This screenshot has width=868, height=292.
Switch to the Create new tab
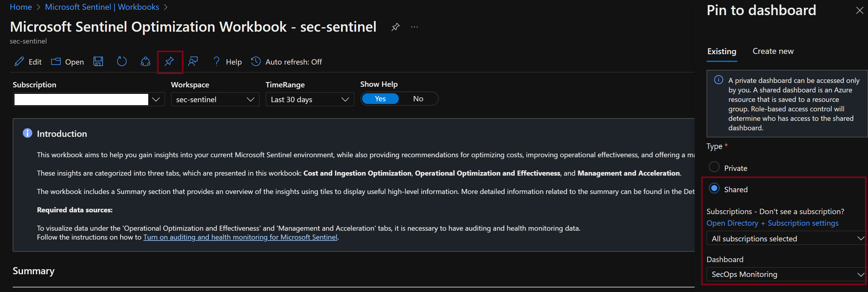(x=773, y=51)
